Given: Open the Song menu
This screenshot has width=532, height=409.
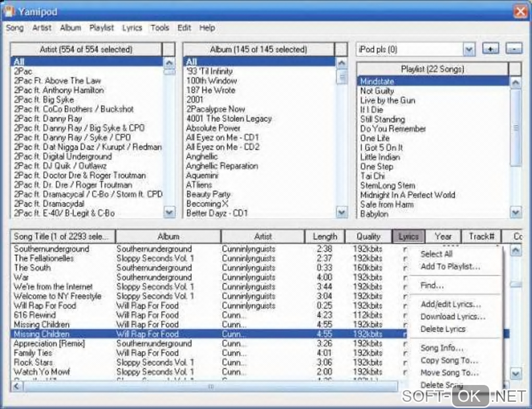Looking at the screenshot, I should (x=15, y=28).
